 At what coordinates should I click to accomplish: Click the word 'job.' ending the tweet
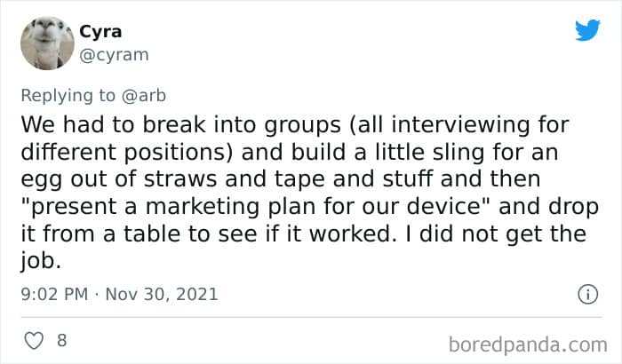(41, 261)
